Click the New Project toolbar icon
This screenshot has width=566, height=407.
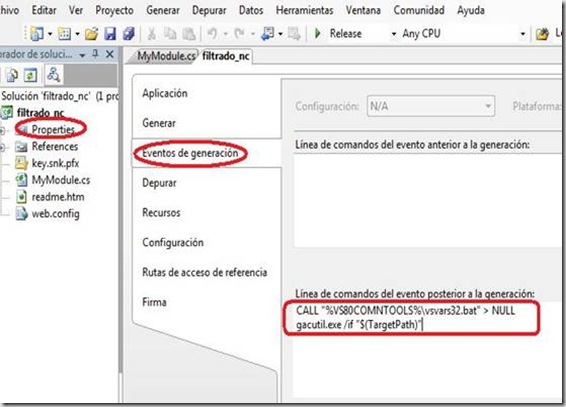[37, 34]
